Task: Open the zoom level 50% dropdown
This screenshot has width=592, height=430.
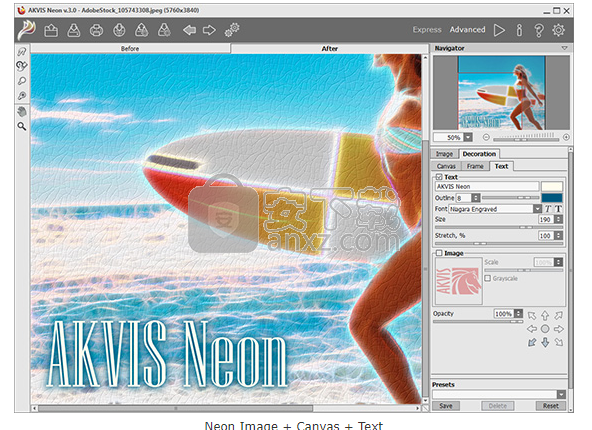Action: [468, 137]
